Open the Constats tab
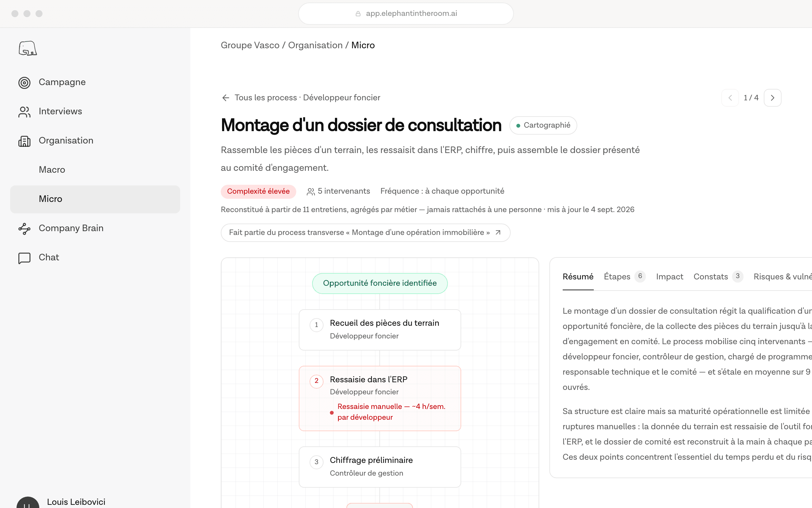The height and width of the screenshot is (508, 812). coord(718,277)
